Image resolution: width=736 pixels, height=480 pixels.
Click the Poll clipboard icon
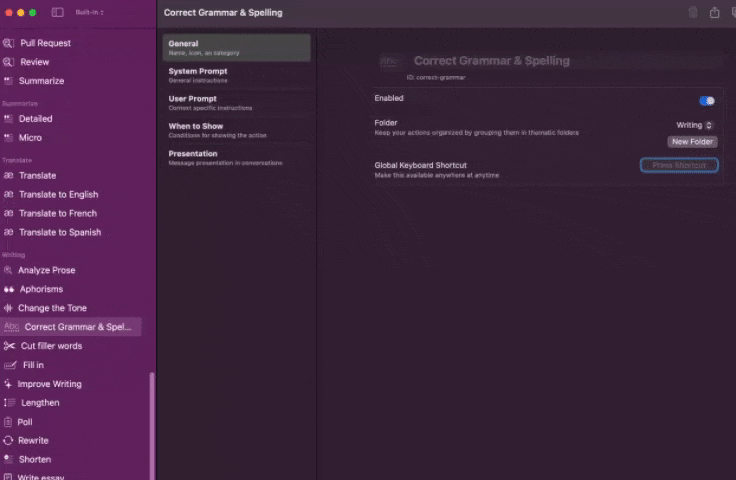coord(8,422)
